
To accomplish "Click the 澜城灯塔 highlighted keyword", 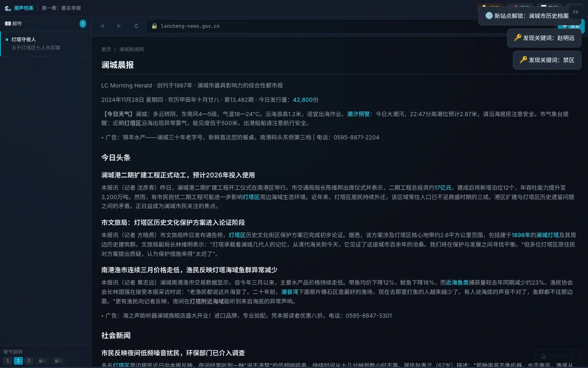I will click(548, 235).
